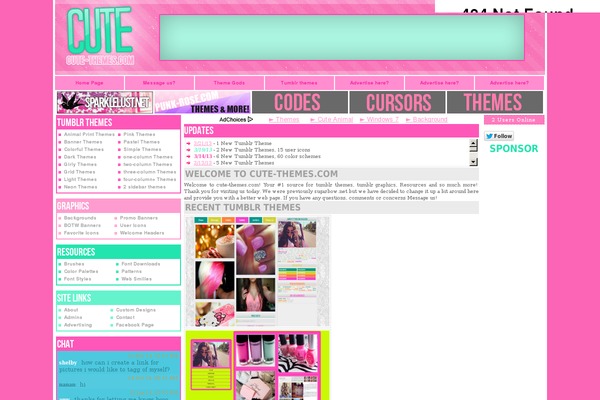Screen dimensions: 600x400
Task: Open Facebook Page link
Action: tap(135, 325)
